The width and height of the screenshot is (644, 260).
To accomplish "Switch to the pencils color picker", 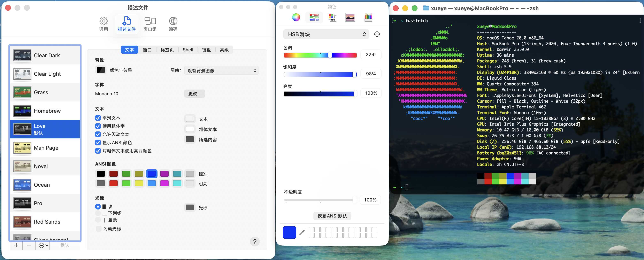I will tap(368, 17).
